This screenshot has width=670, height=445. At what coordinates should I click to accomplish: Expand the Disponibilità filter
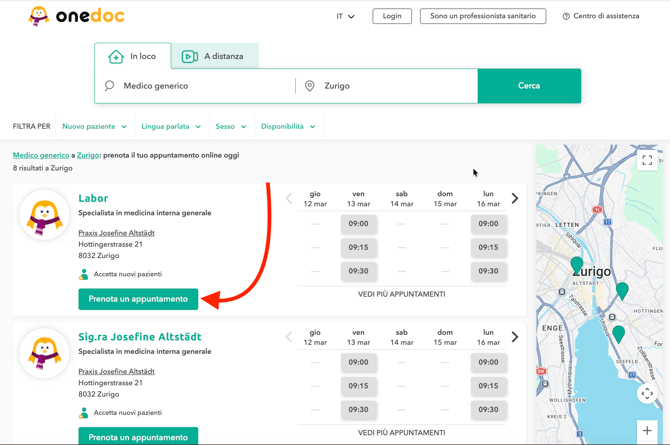pos(288,127)
